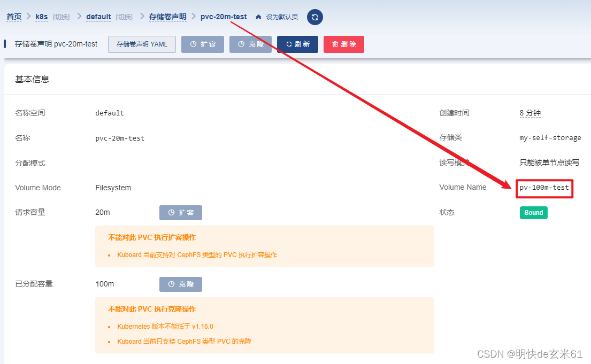This screenshot has width=591, height=364.
Task: Click the red 删除 button
Action: [344, 44]
